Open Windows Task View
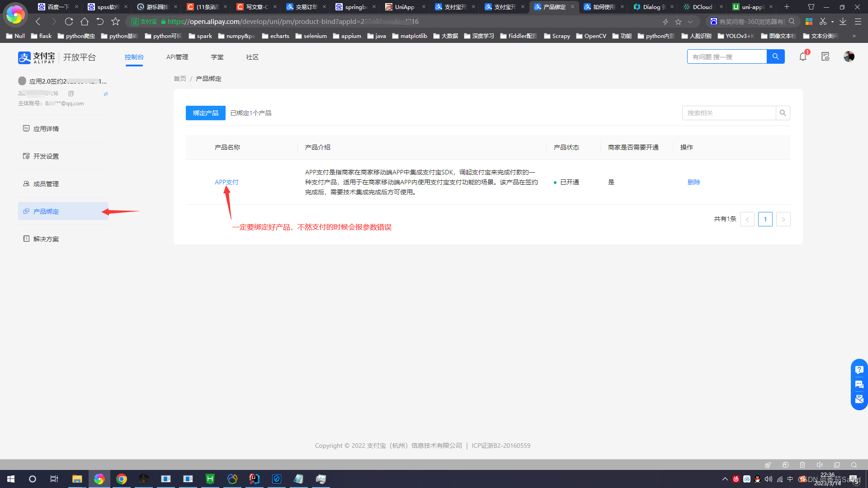Image resolution: width=868 pixels, height=488 pixels. point(54,479)
